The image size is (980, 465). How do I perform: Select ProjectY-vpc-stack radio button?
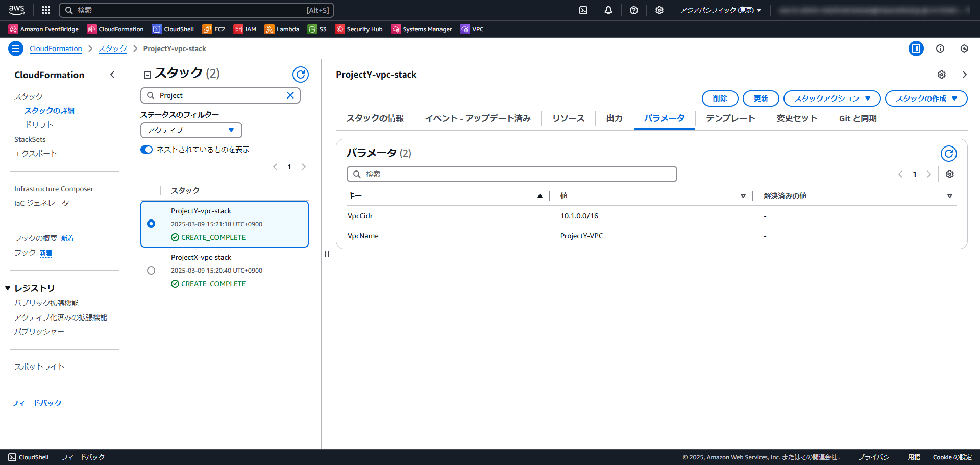[151, 224]
